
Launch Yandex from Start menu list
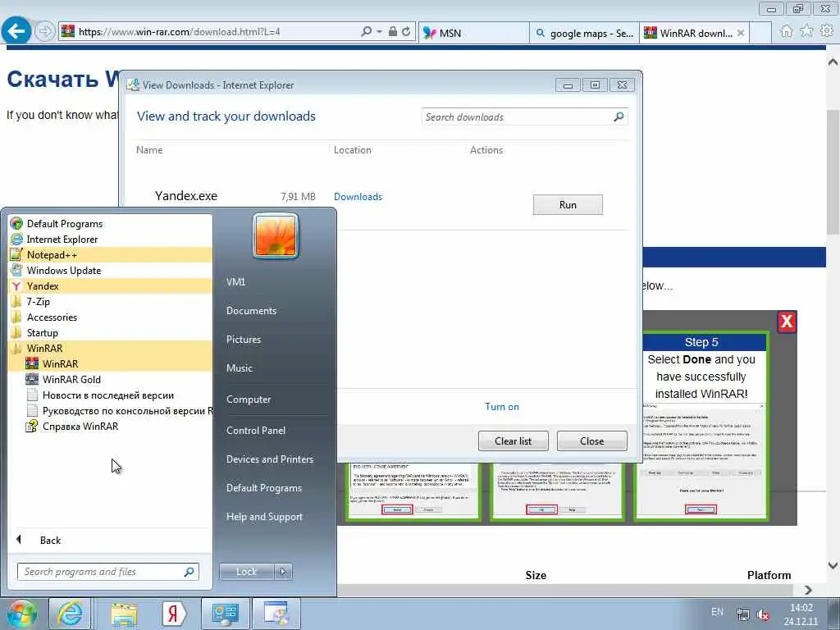[x=111, y=286]
